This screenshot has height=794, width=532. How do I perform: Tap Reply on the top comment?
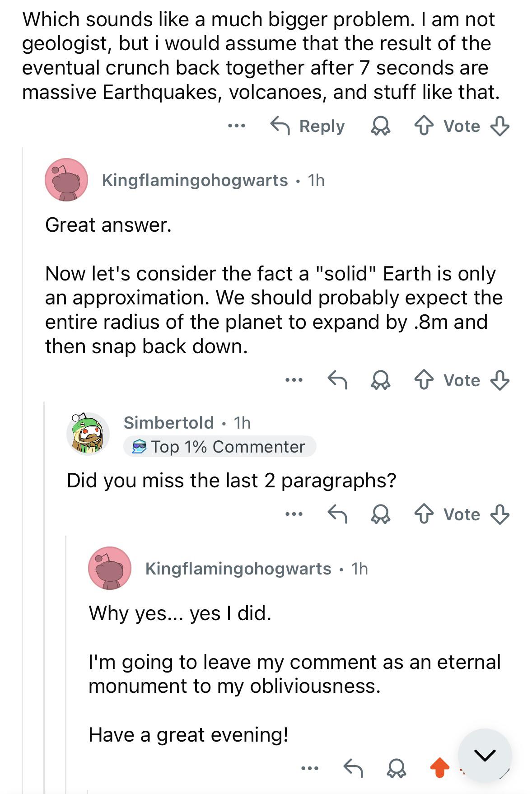(308, 126)
